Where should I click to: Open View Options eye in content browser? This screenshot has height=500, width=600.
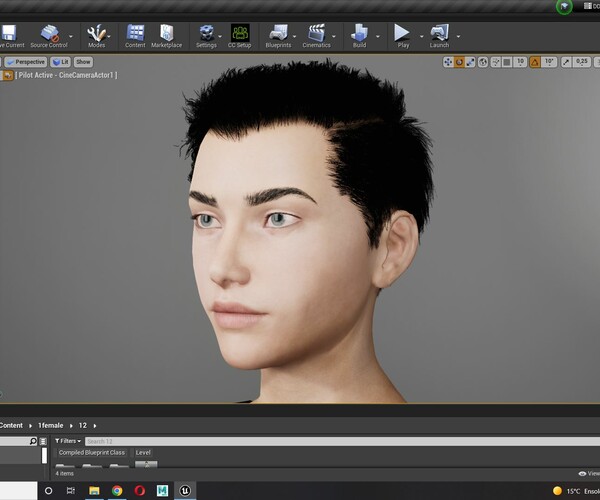[589, 474]
